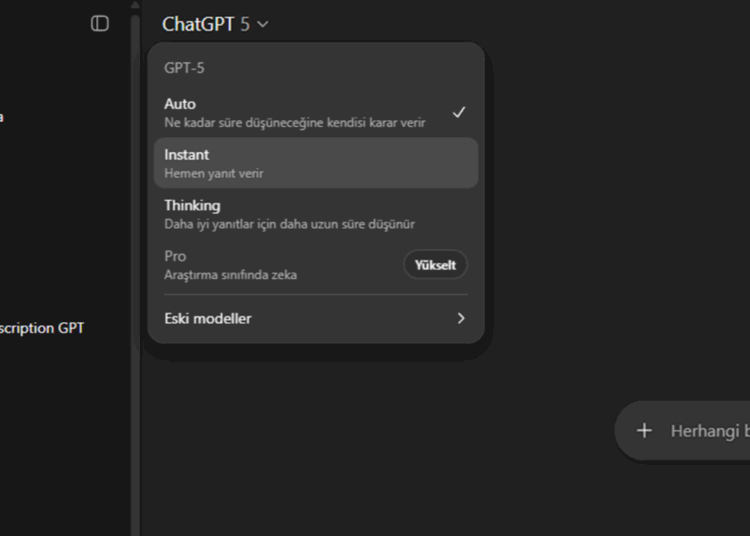Click 'Araştırma sınıfında zeka' text
Screen dimensions: 750x536
point(231,275)
